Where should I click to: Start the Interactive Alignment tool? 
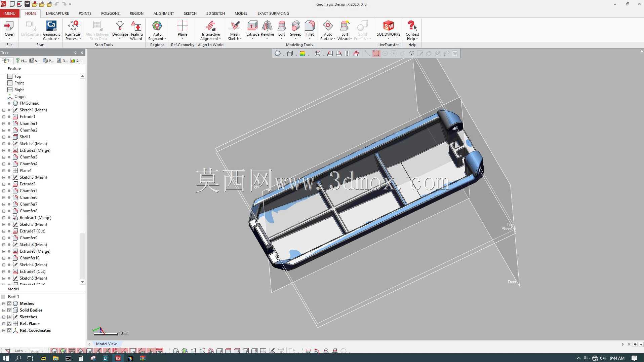pos(210,30)
